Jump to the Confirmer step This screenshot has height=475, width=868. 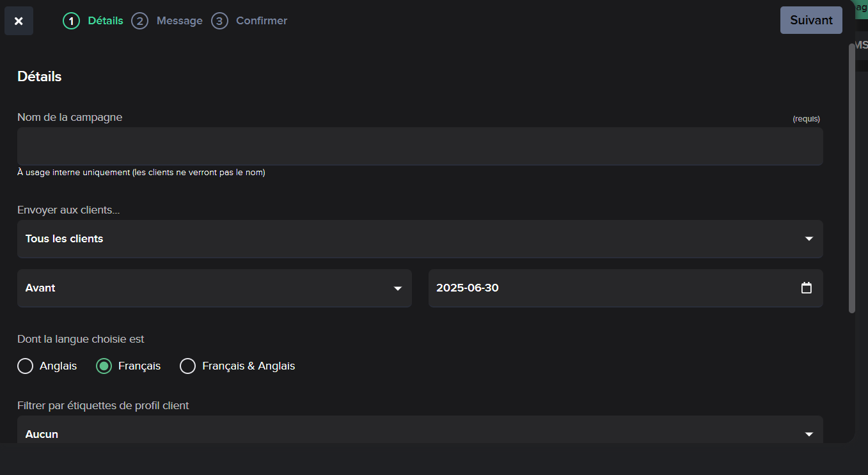(261, 21)
